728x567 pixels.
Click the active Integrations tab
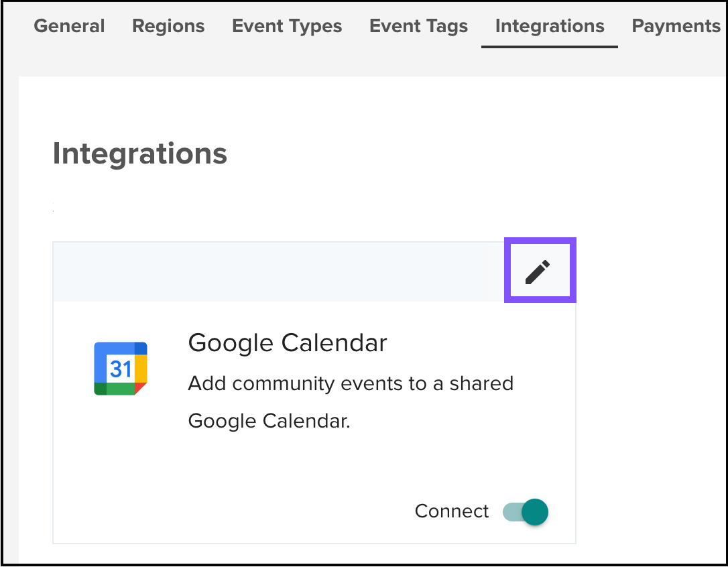[550, 26]
